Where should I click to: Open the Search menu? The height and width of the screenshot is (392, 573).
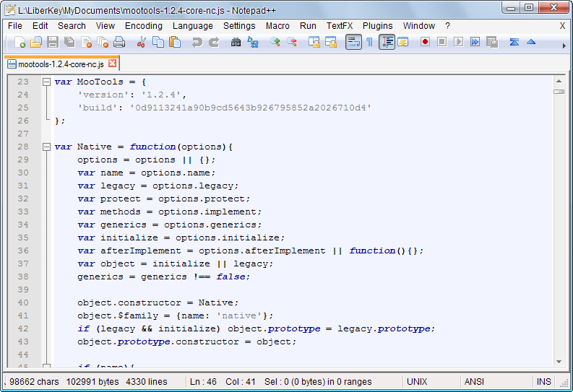click(x=72, y=26)
